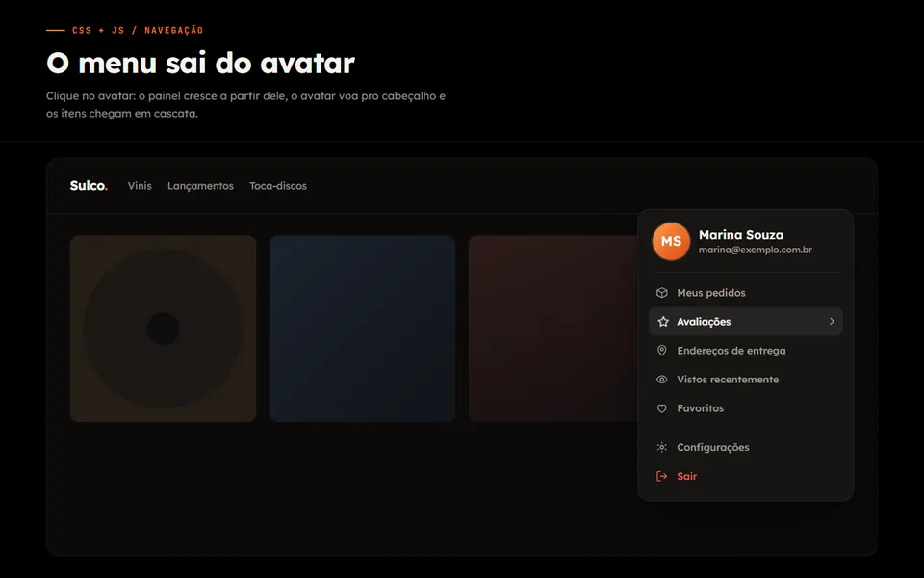Go to the Vinis navigation link

pos(140,186)
